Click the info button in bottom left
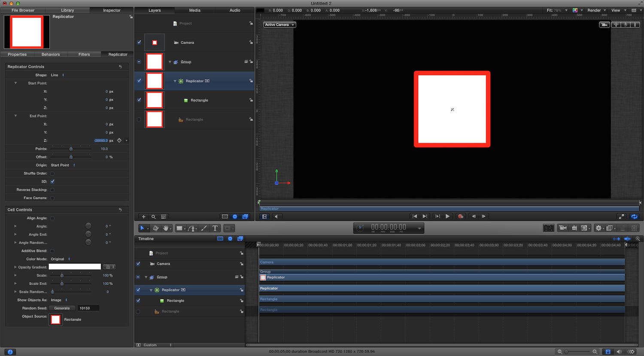This screenshot has height=356, width=644. 10,352
